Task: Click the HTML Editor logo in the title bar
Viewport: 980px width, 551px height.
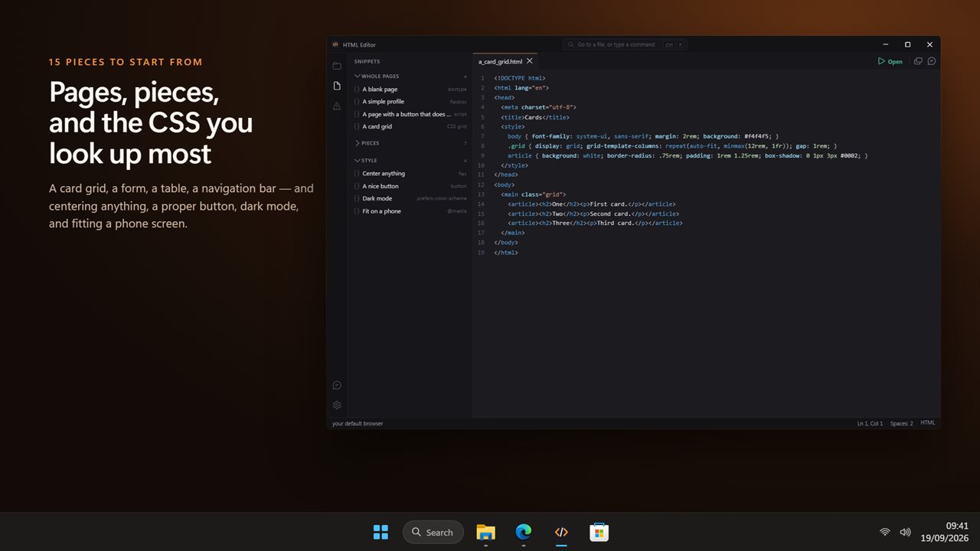Action: (335, 44)
